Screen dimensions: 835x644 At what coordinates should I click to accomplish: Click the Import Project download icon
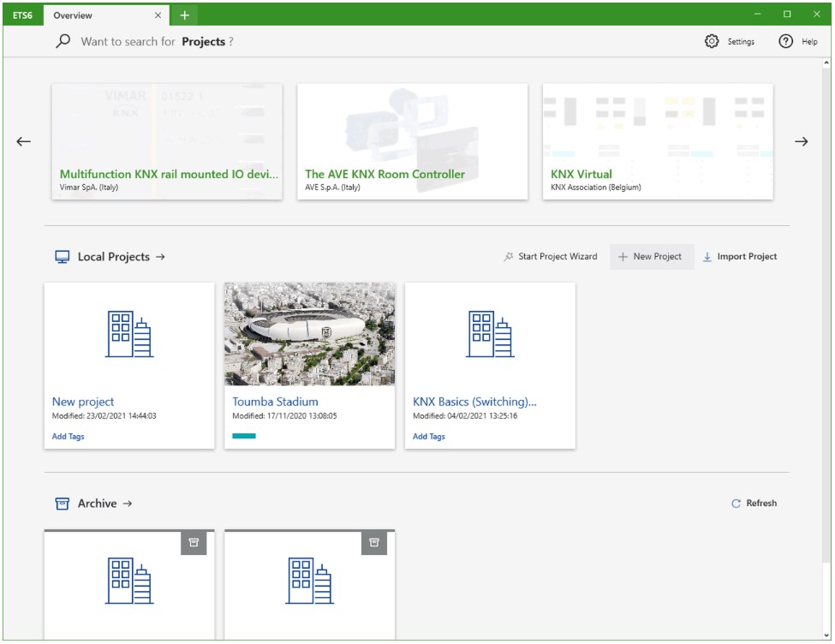point(707,257)
